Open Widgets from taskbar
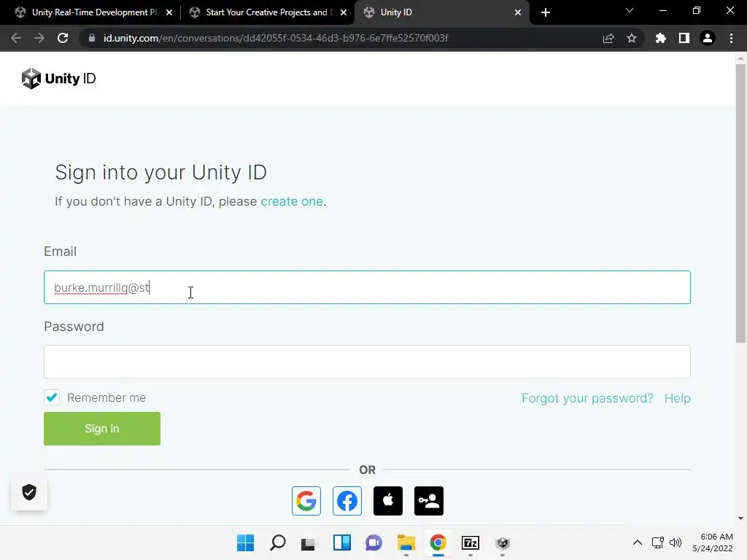The width and height of the screenshot is (747, 560). [x=341, y=542]
